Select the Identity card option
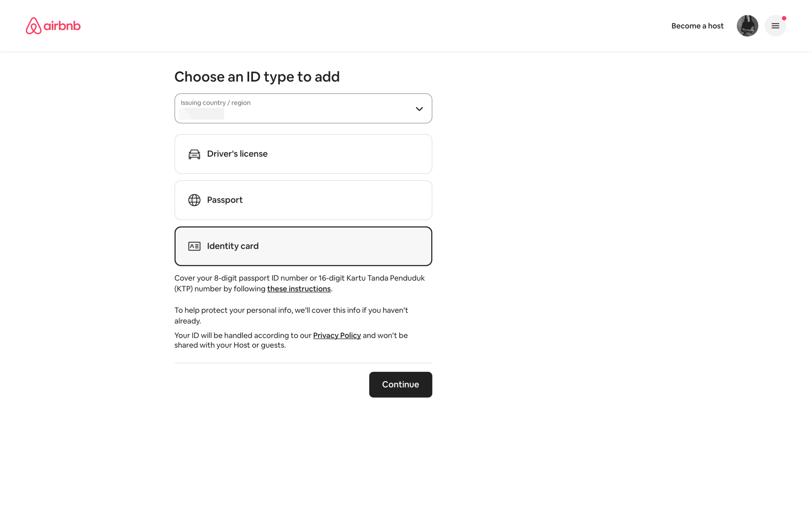 (x=303, y=246)
